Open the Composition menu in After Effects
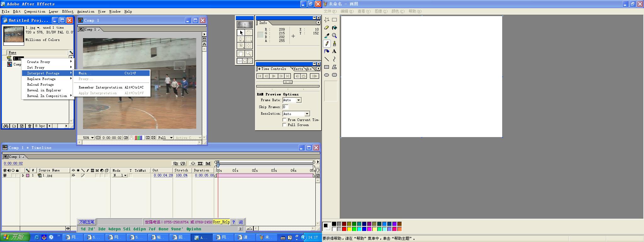This screenshot has width=644, height=242. click(35, 11)
